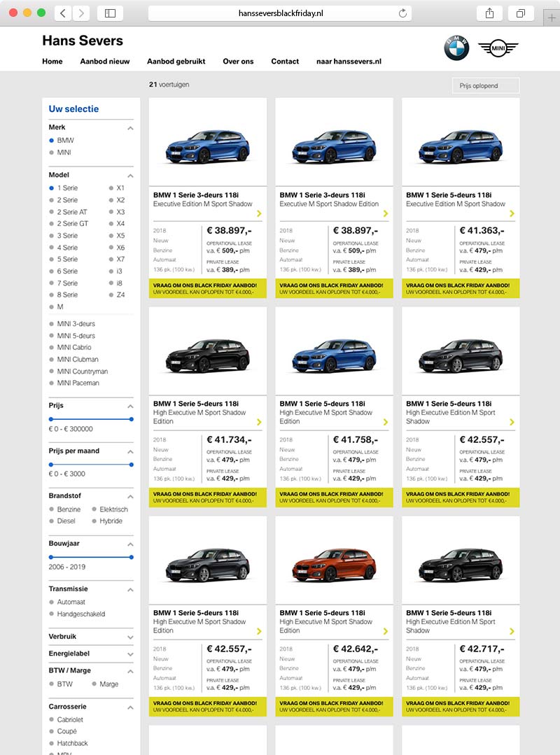Click the browser share icon
The height and width of the screenshot is (755, 560).
click(489, 13)
